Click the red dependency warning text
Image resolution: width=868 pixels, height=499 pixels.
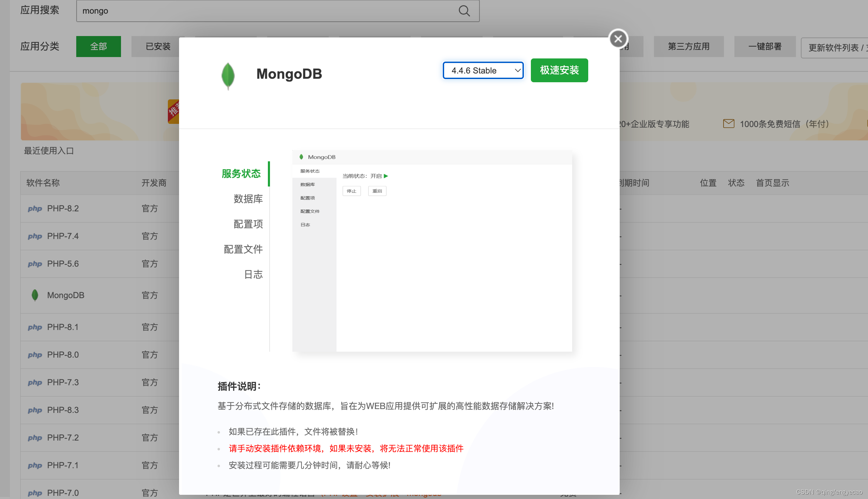click(x=346, y=449)
